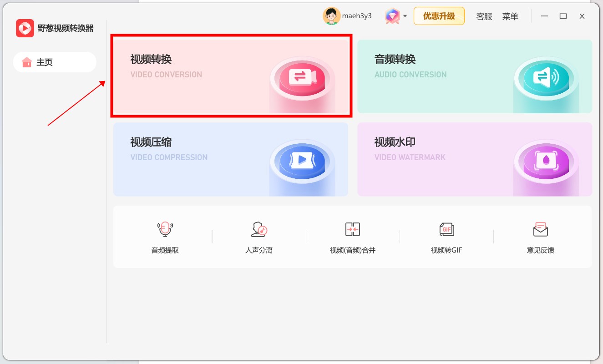Open 客服 customer service
The height and width of the screenshot is (364, 603).
(x=484, y=16)
